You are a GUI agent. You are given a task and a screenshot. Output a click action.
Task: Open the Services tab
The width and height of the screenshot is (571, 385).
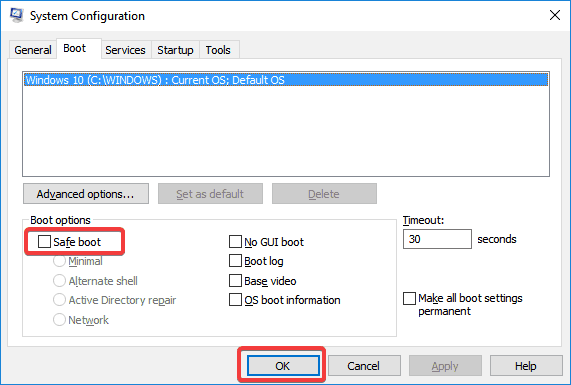[125, 50]
